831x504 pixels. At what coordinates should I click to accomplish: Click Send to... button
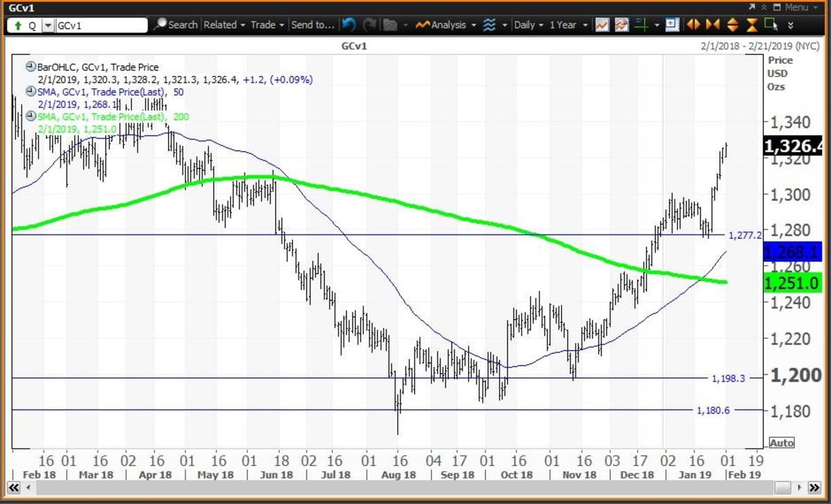pyautogui.click(x=312, y=25)
